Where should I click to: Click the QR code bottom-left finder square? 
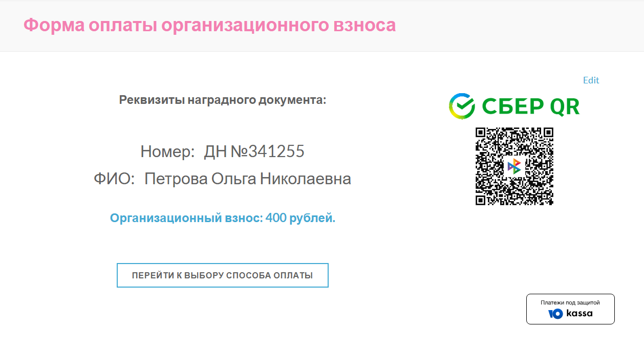pyautogui.click(x=481, y=200)
